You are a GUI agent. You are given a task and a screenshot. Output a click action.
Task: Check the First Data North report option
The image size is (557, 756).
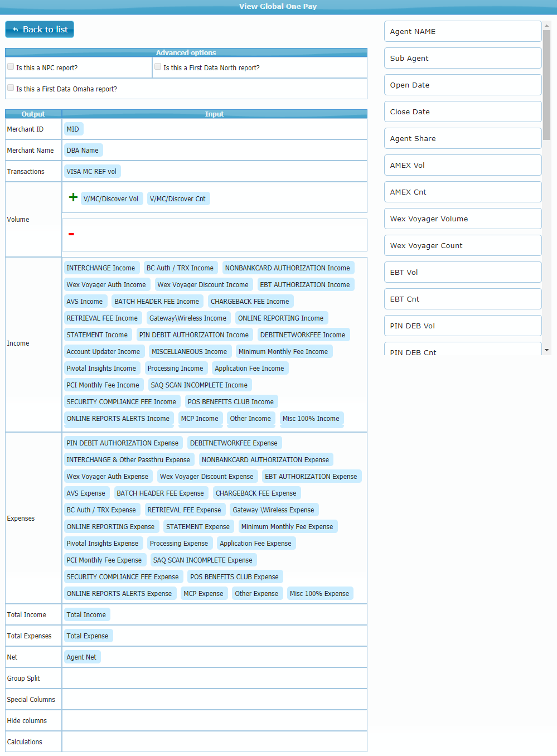pyautogui.click(x=158, y=67)
